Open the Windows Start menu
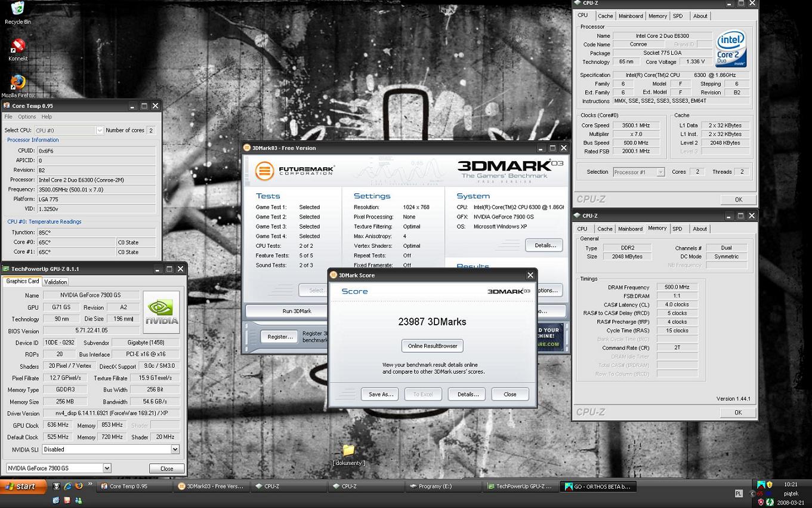812x508 pixels. pos(23,486)
